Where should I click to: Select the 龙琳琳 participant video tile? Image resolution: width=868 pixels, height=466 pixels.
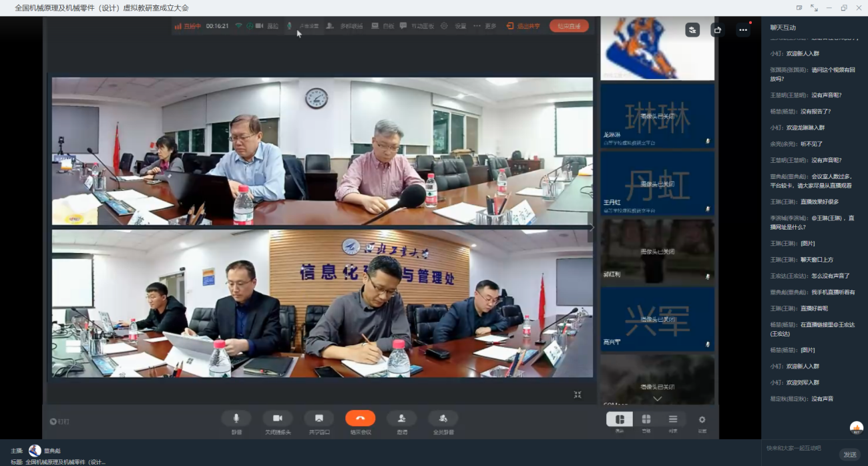point(657,114)
